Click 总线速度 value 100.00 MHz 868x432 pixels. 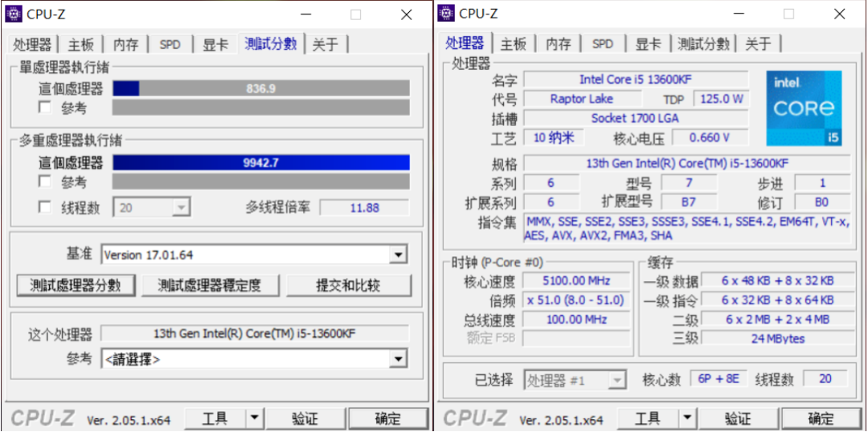576,319
